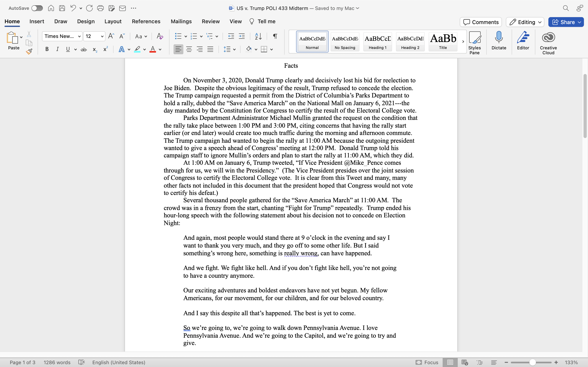Click the Clear Formatting eraser icon
Image resolution: width=588 pixels, height=367 pixels.
160,36
